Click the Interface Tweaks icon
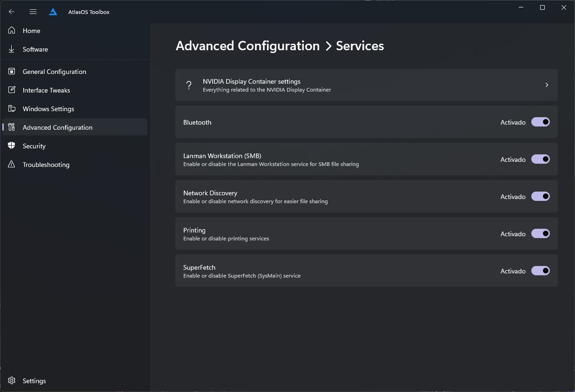The image size is (575, 392). click(x=12, y=90)
